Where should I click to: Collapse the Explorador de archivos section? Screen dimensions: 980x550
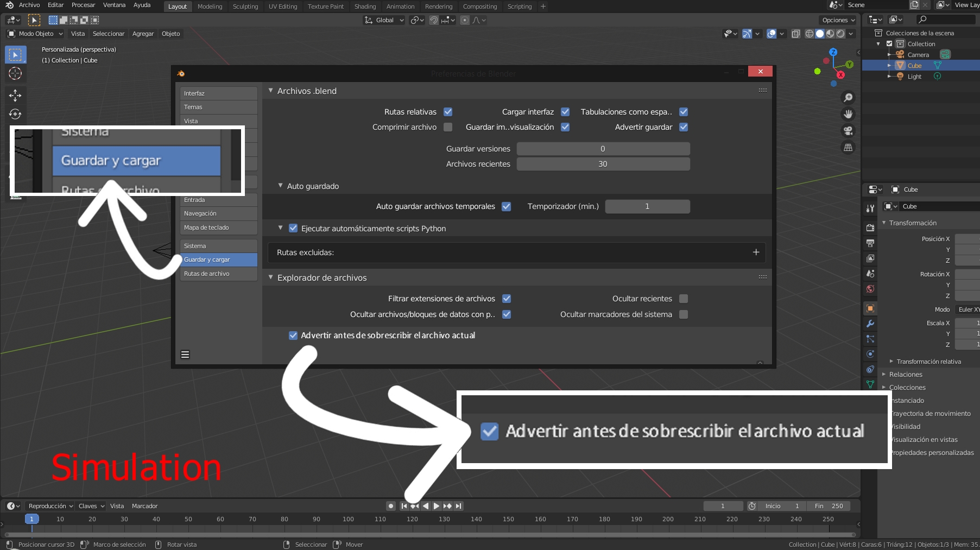click(270, 277)
